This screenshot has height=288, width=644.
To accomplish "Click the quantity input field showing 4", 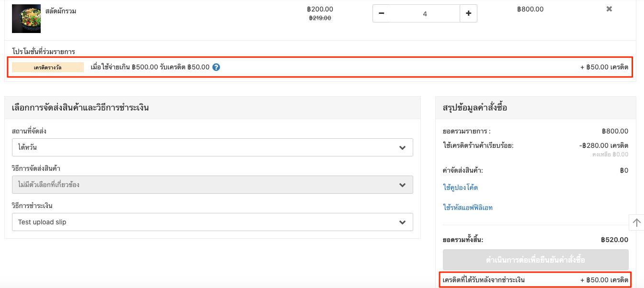I will pos(425,13).
